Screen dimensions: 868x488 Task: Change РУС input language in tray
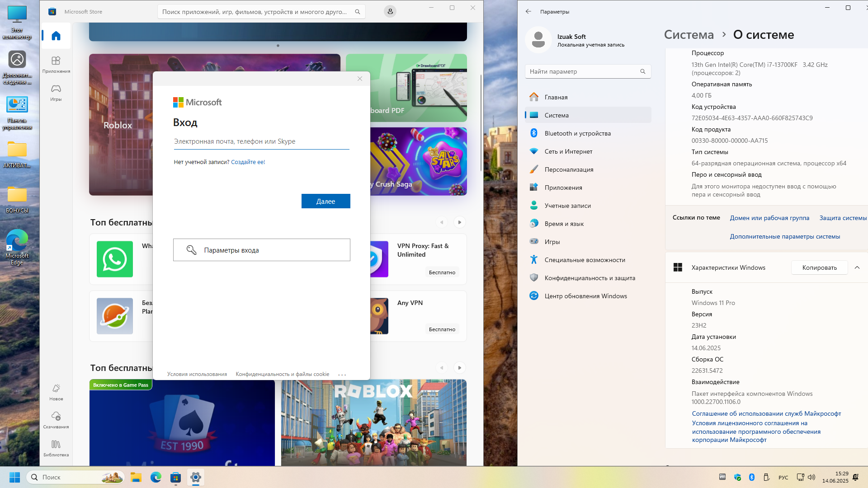783,477
